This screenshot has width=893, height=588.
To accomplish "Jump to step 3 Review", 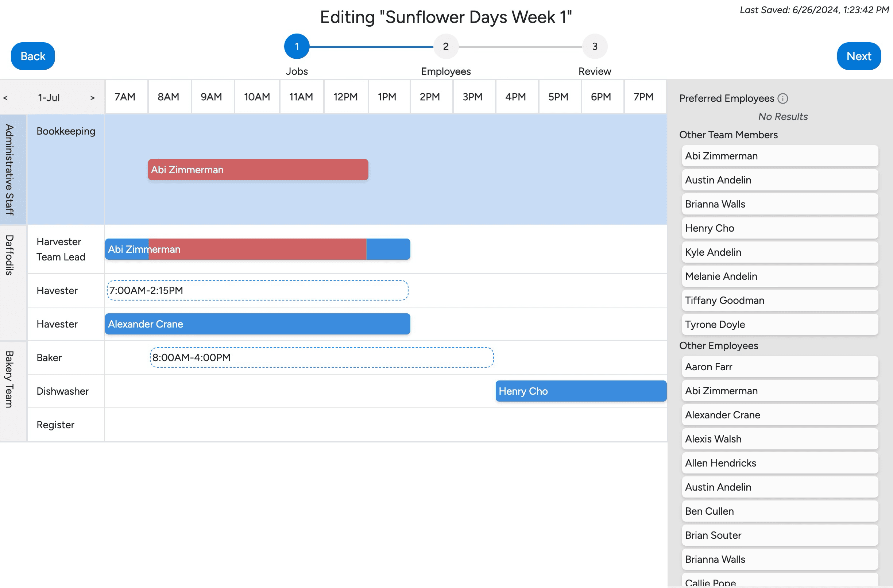I will tap(594, 47).
